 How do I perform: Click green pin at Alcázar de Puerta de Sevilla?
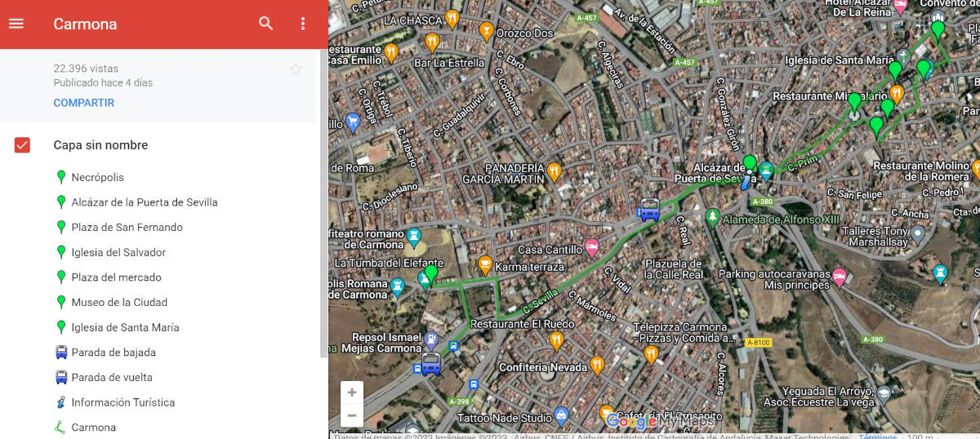click(x=750, y=166)
